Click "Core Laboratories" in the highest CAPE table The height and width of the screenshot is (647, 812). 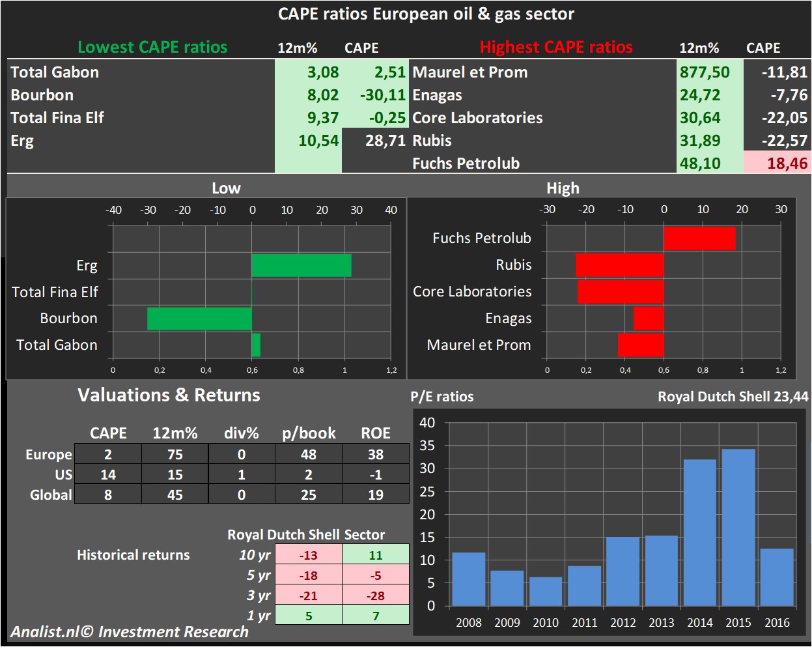477,118
